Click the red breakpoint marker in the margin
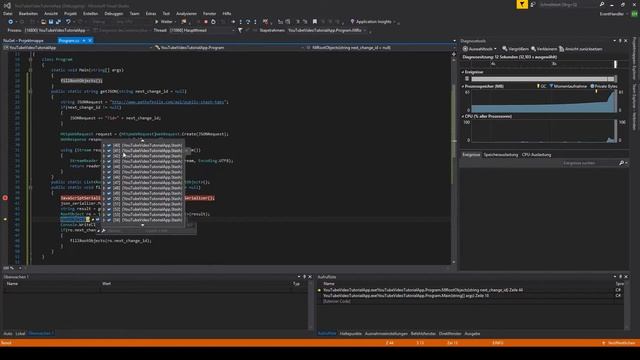 [x=5, y=198]
